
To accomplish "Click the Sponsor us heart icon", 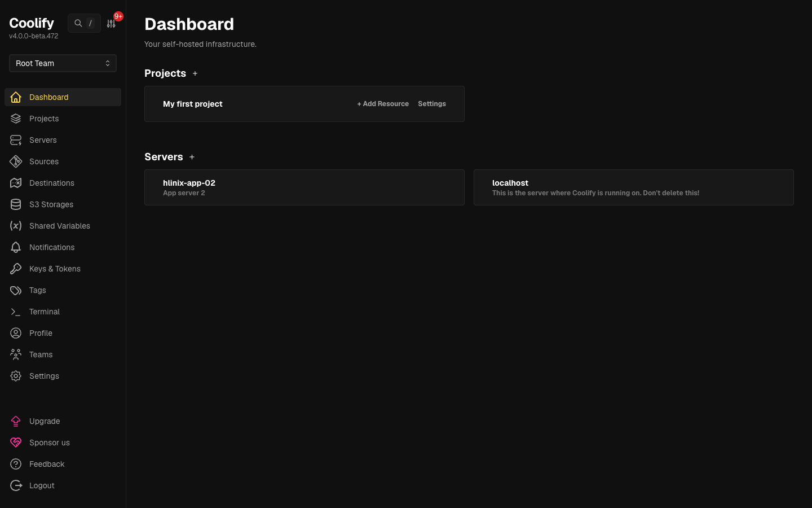I will pyautogui.click(x=16, y=443).
